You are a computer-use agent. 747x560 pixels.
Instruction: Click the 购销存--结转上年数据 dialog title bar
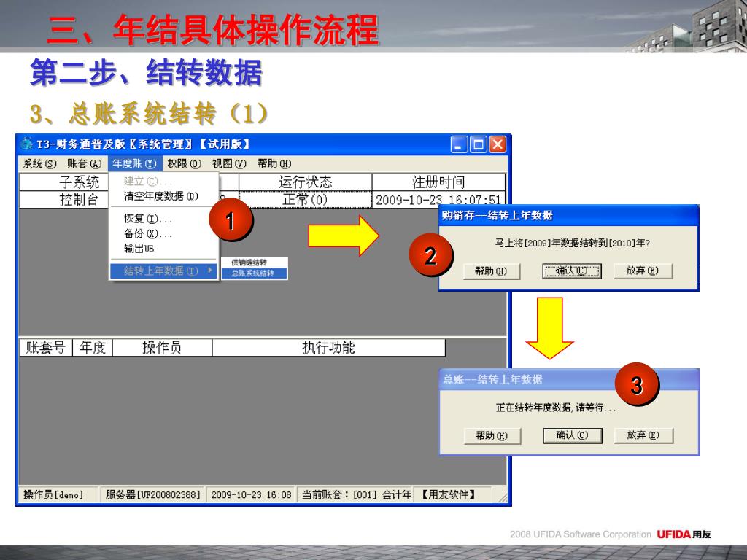coord(569,216)
